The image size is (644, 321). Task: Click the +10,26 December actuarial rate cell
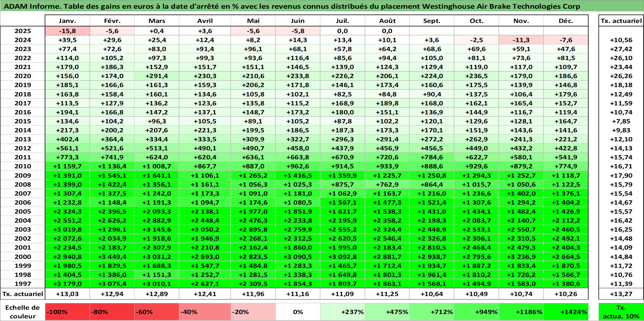(x=566, y=294)
